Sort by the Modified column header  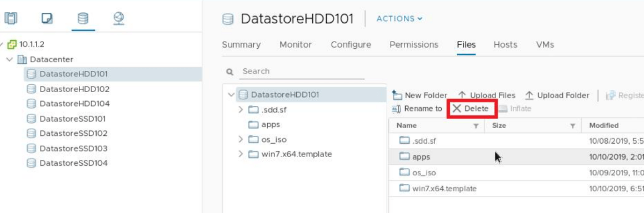(604, 126)
